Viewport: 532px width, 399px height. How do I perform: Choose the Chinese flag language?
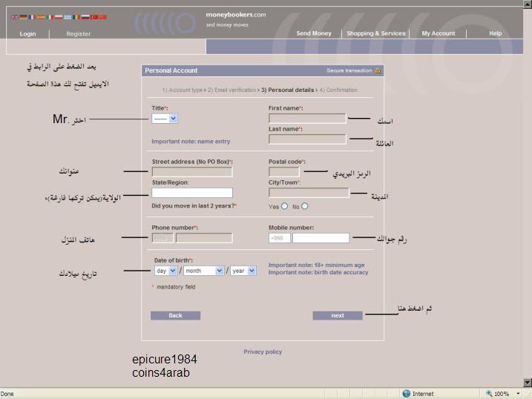click(103, 17)
